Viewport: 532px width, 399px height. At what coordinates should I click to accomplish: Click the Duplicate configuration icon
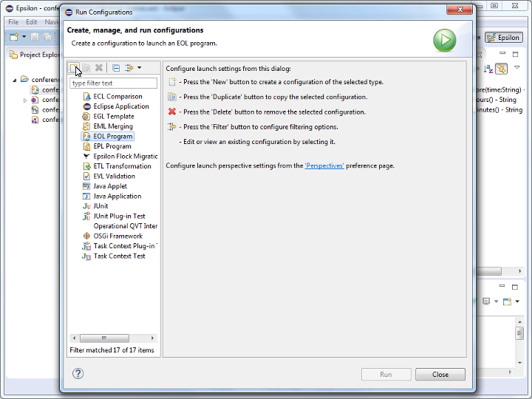click(x=86, y=68)
